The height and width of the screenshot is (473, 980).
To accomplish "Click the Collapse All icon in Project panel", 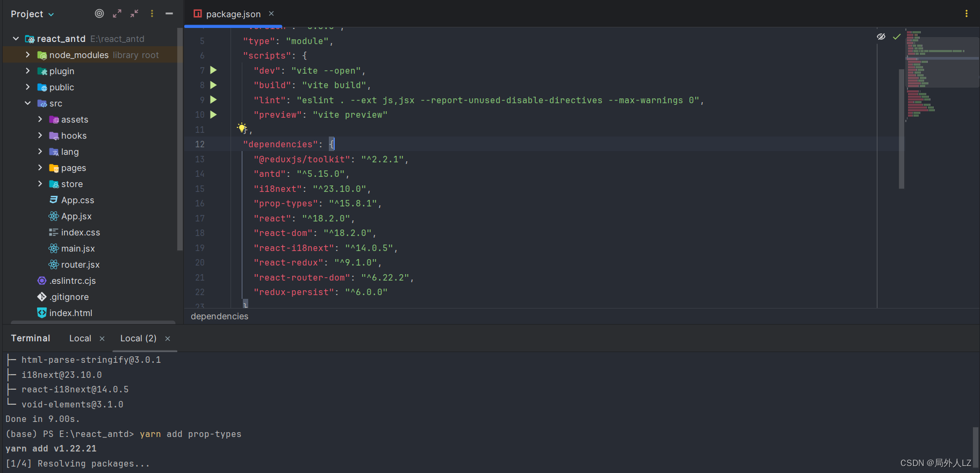I will [134, 13].
